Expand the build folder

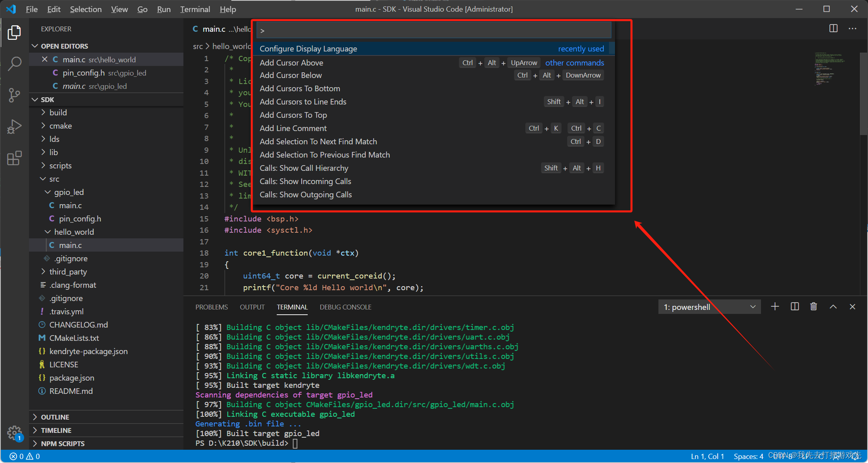[x=58, y=113]
